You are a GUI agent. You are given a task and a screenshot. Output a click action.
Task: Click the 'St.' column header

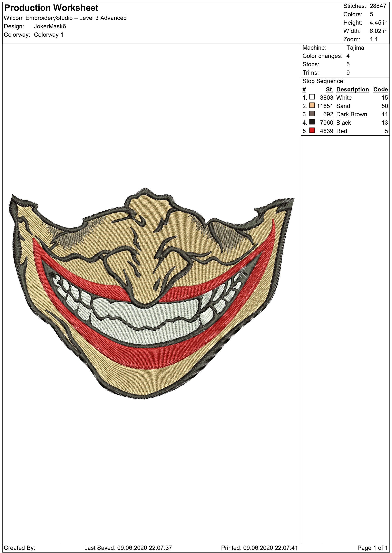click(x=329, y=90)
